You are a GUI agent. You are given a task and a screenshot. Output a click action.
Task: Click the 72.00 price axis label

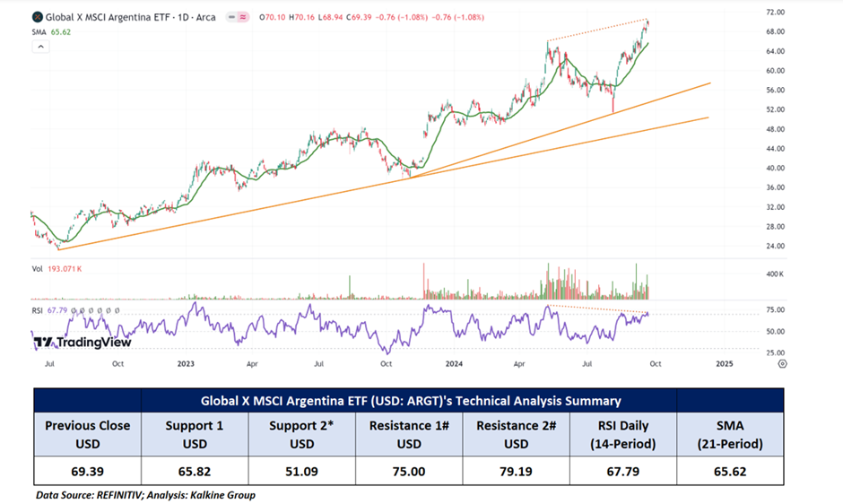[775, 12]
